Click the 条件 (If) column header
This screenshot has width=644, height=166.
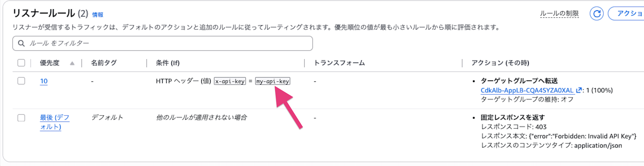tap(167, 63)
